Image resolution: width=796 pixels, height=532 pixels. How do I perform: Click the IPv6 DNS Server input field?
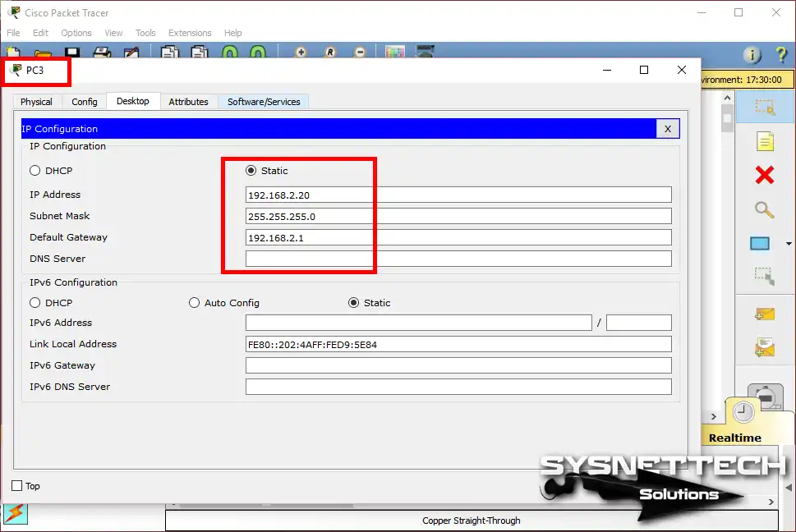click(458, 387)
